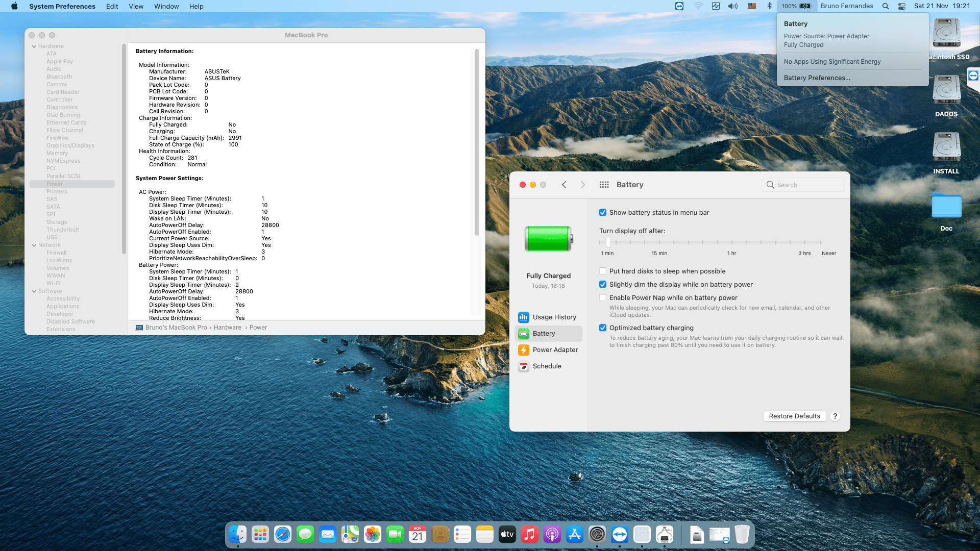980x551 pixels.
Task: Open Safari from the Dock
Action: click(283, 534)
